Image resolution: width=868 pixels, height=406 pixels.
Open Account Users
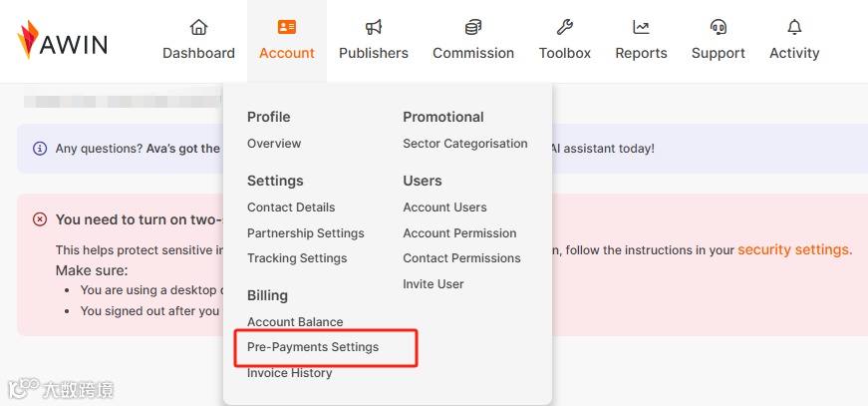445,207
